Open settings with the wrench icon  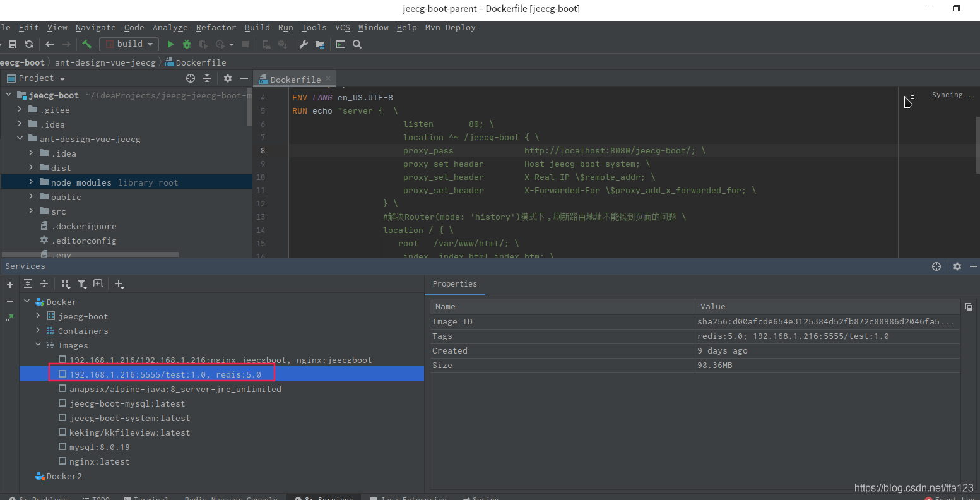tap(304, 44)
